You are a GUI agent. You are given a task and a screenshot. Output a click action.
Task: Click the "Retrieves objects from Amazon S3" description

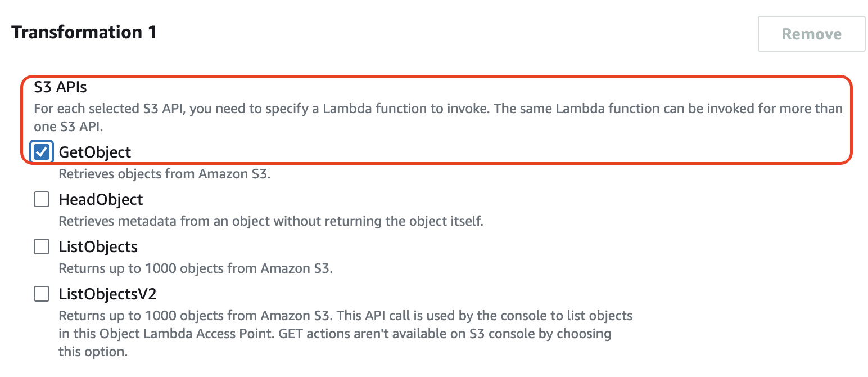(165, 174)
